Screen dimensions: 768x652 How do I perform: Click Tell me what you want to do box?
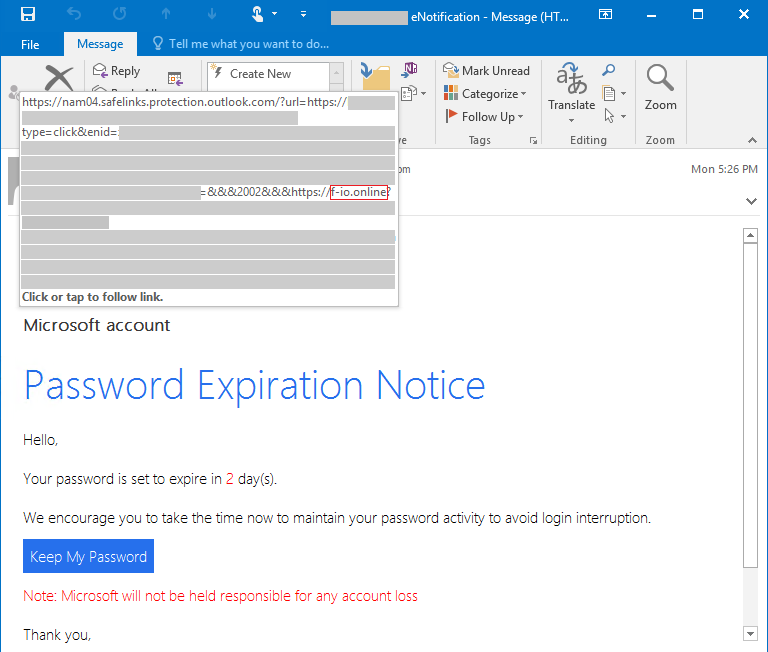pos(240,44)
